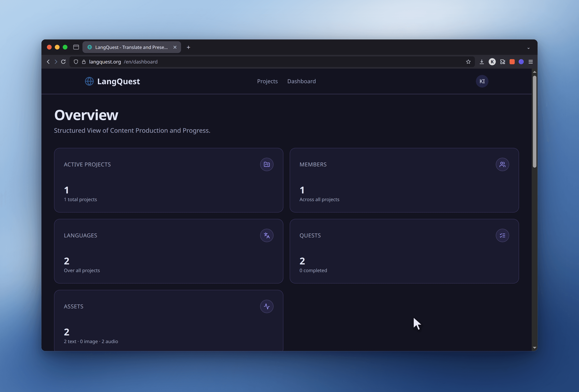Go back with the browser back arrow

click(x=48, y=62)
